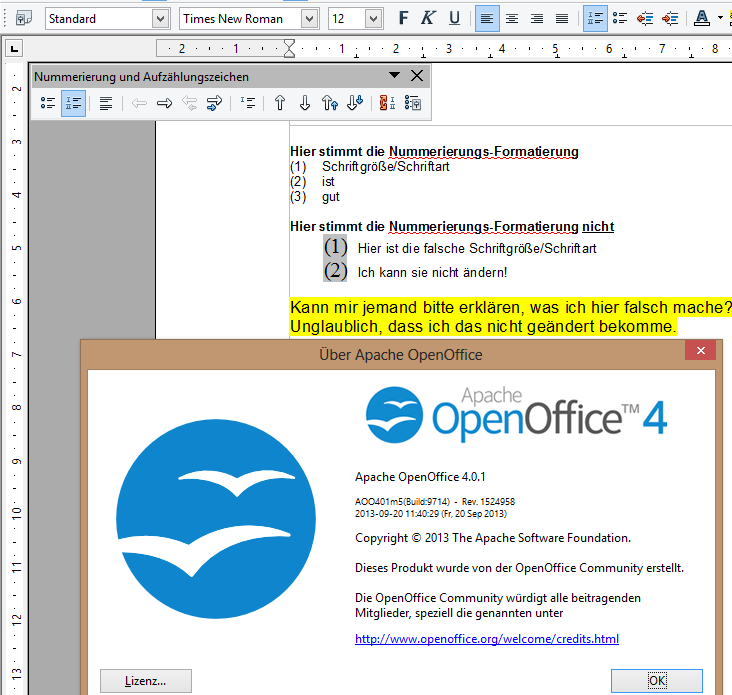
Task: Move list item down
Action: (x=305, y=103)
